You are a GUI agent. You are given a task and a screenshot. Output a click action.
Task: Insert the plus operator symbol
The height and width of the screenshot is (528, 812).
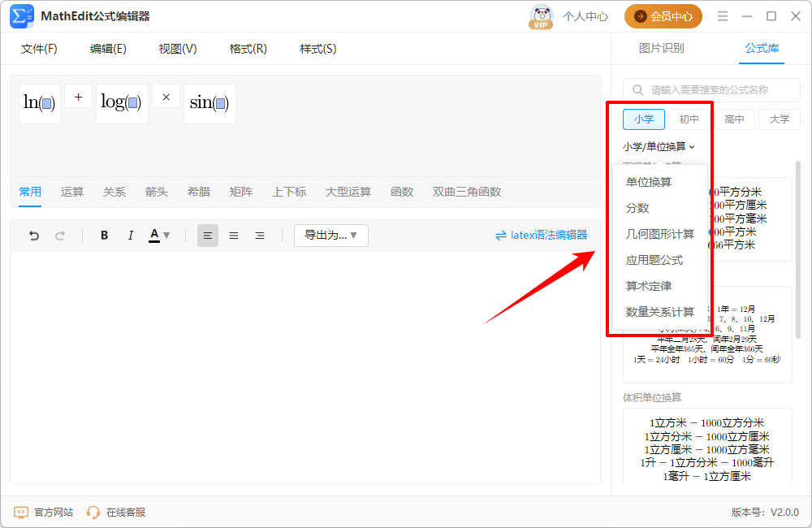(78, 97)
